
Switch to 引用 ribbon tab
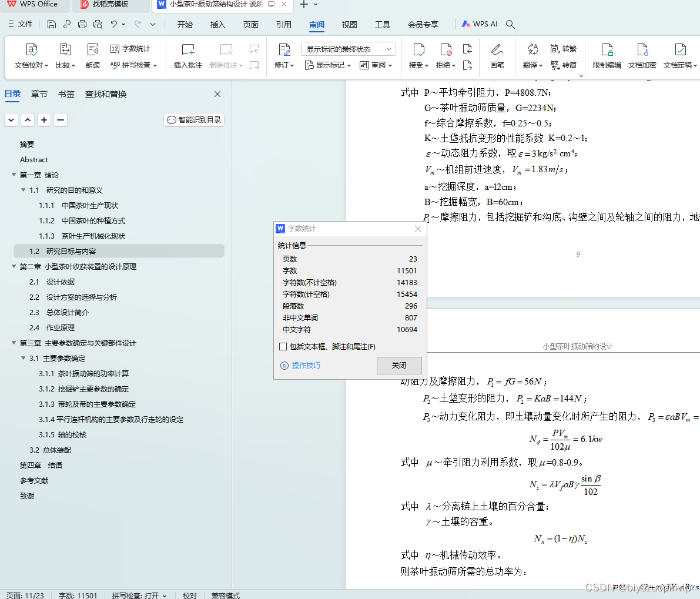283,25
